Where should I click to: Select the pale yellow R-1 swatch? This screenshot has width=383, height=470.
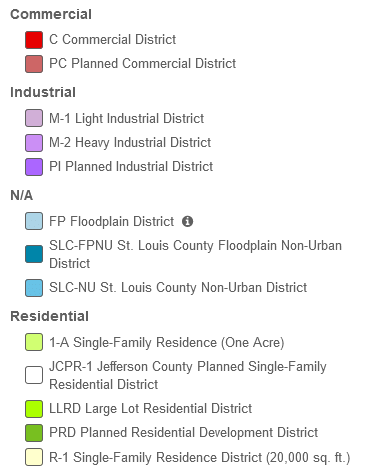[x=34, y=457]
